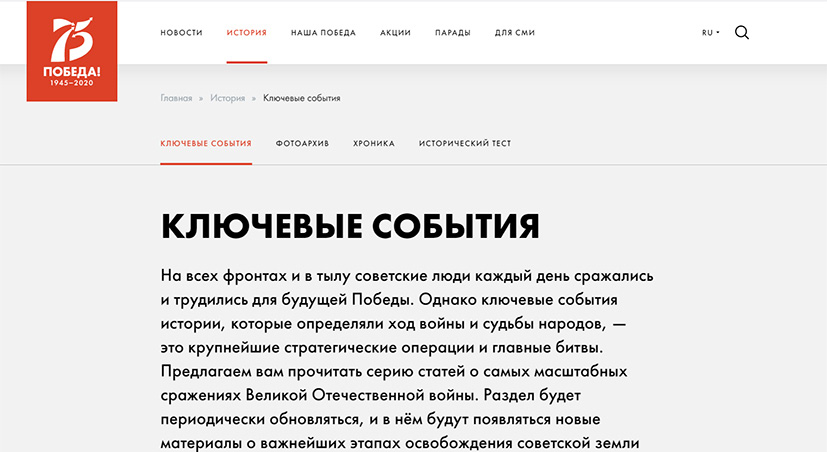Click Ключевые события breadcrumb text
The image size is (827, 452).
pos(302,98)
